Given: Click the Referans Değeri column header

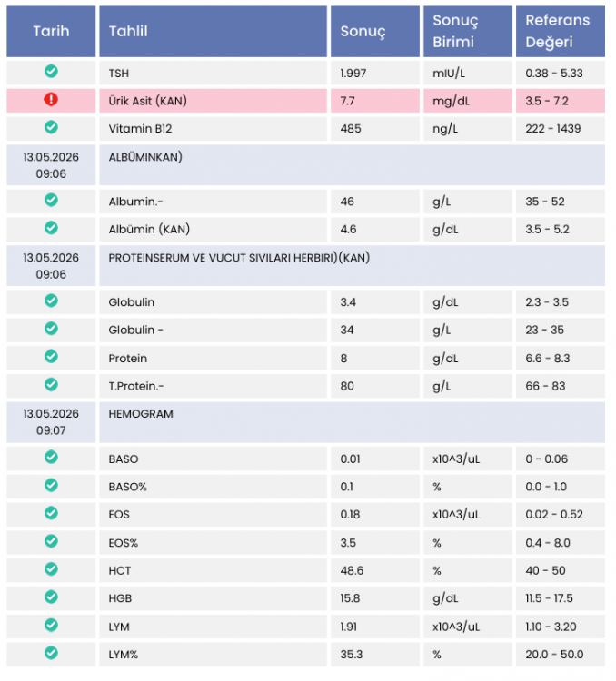Looking at the screenshot, I should coord(561,31).
